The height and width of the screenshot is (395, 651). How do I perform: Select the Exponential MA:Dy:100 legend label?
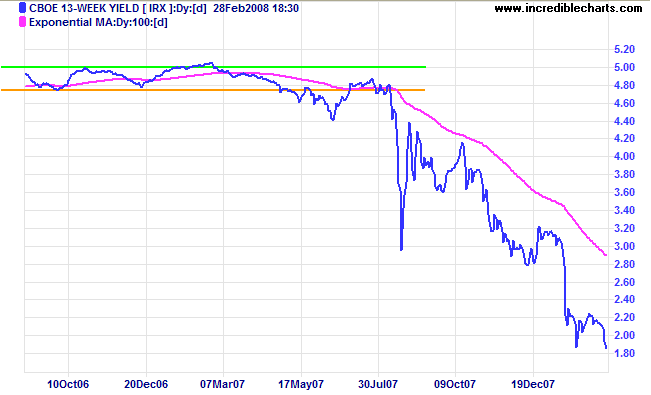pos(98,22)
